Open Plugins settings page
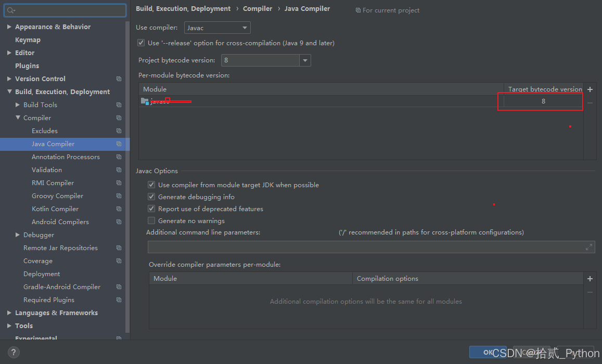The height and width of the screenshot is (364, 602). (x=27, y=66)
